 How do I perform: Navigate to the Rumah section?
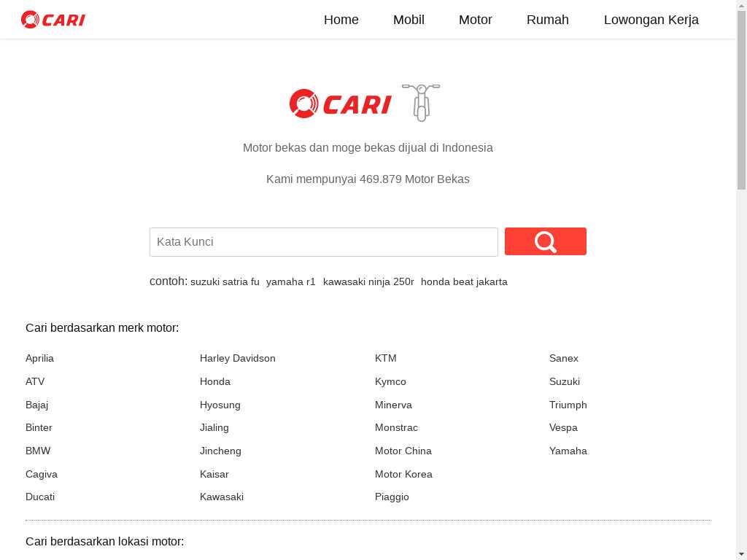547,20
